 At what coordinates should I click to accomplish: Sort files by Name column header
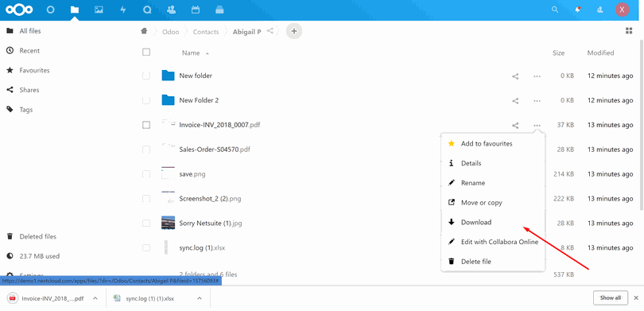point(191,53)
